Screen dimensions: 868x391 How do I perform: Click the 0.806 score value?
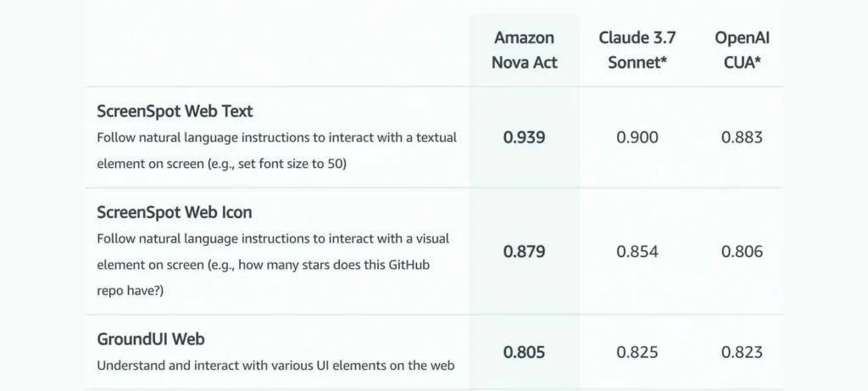click(x=742, y=251)
